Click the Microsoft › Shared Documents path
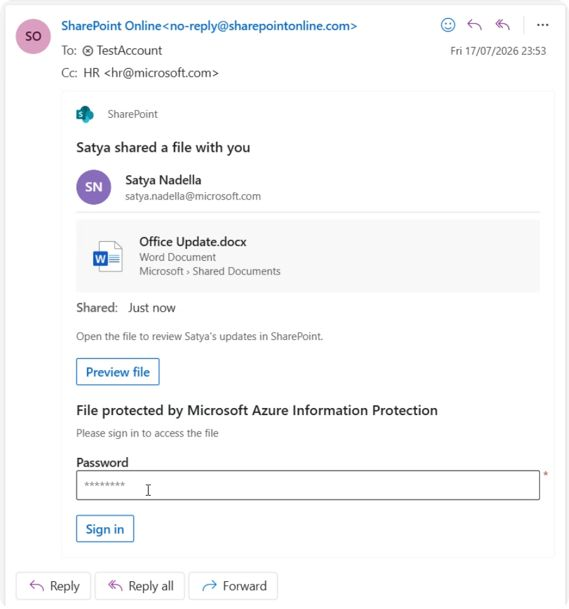 click(210, 271)
